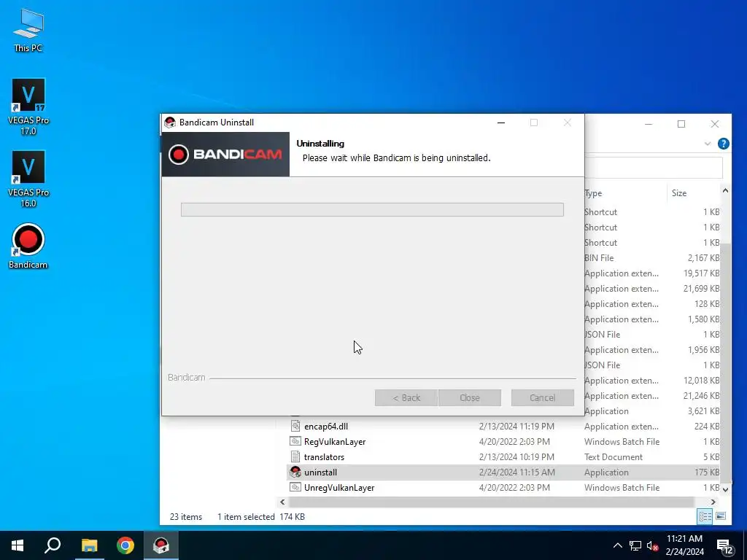Select the RegVulkanLayer file name
Viewport: 747px width, 560px height.
[x=335, y=441]
